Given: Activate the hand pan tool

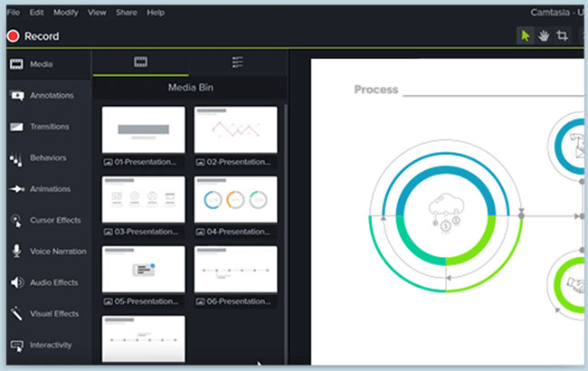Looking at the screenshot, I should click(x=543, y=36).
